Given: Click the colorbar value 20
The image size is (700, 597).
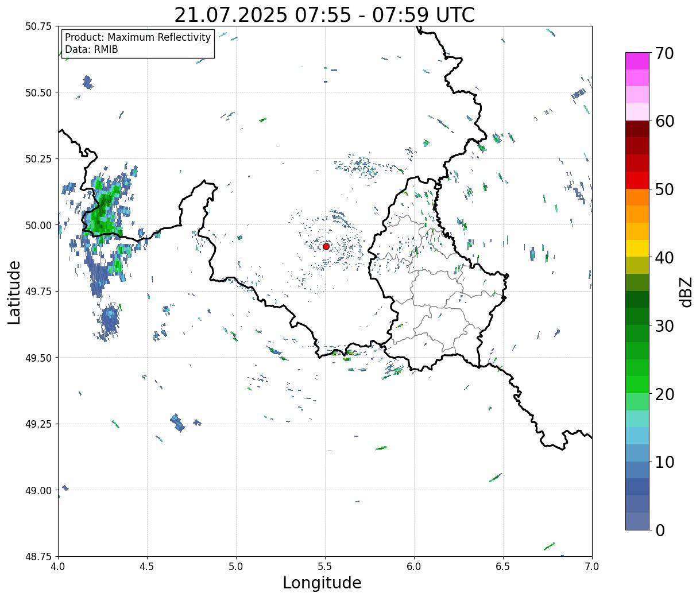Looking at the screenshot, I should [x=664, y=394].
